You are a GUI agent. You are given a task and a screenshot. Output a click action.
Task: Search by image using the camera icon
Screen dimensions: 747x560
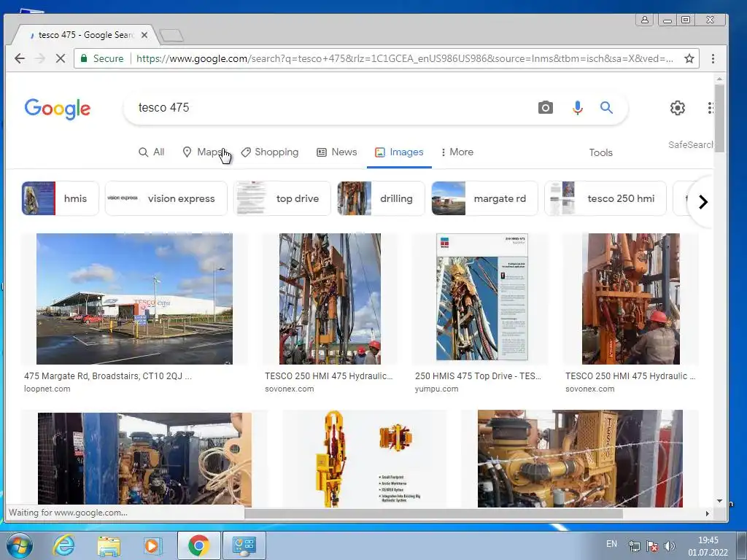tap(546, 108)
